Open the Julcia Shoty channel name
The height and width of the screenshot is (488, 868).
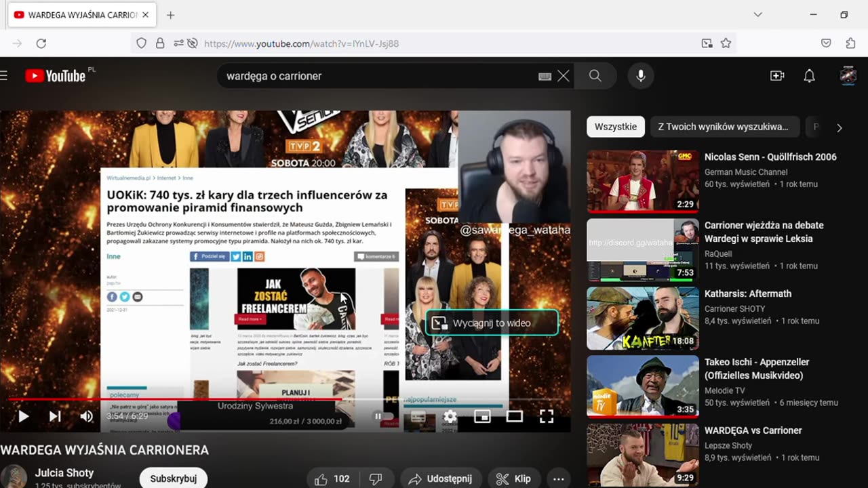[x=64, y=473]
